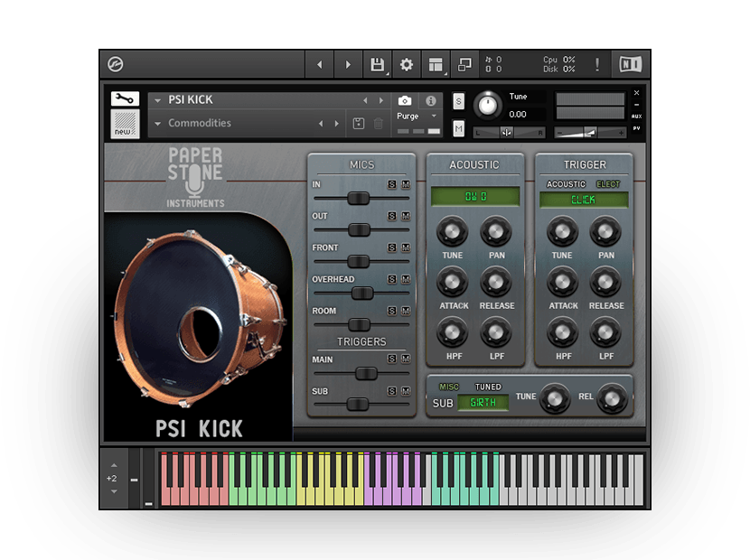The height and width of the screenshot is (560, 750).
Task: Solo the OVERHEAD mic
Action: (392, 279)
